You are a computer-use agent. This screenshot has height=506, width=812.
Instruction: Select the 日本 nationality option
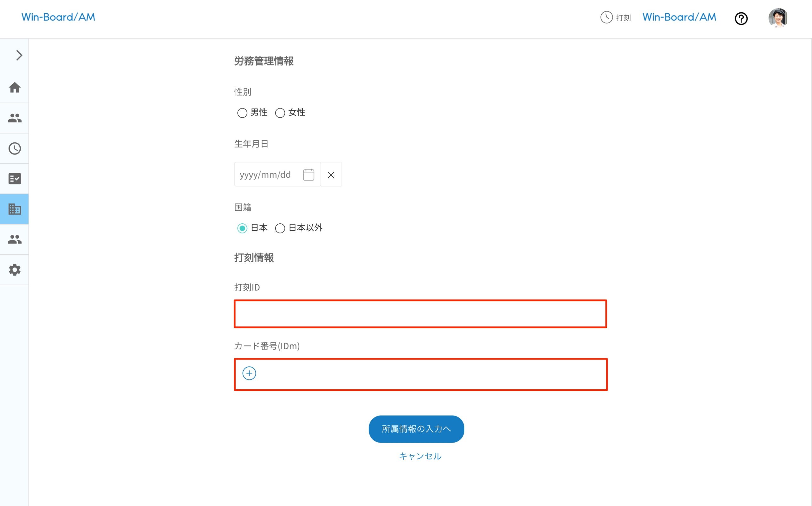(x=242, y=228)
